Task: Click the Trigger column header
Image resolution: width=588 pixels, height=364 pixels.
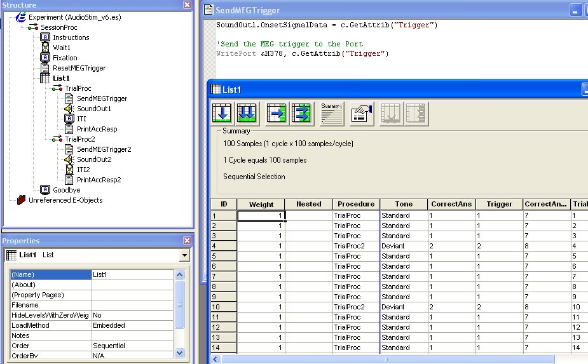Action: click(x=499, y=204)
